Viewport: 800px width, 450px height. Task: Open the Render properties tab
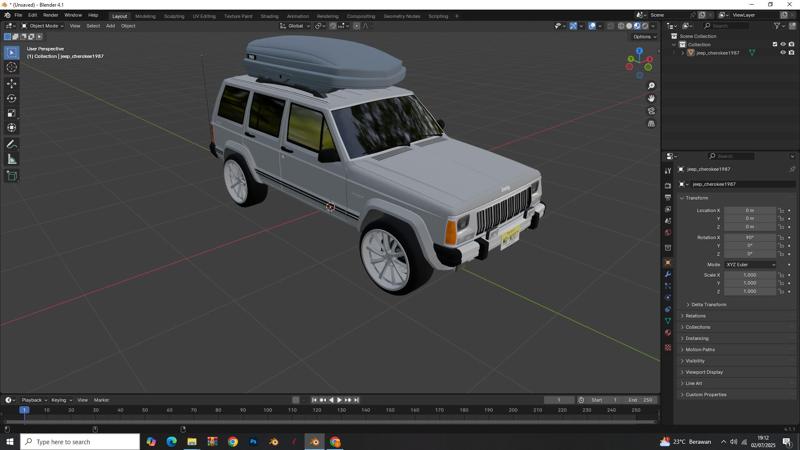click(x=668, y=186)
